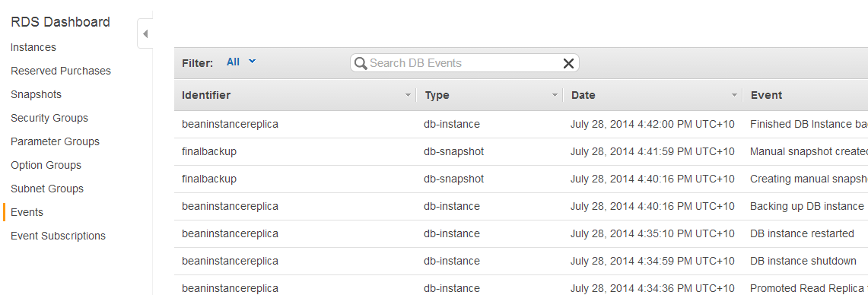Click beaninstancereplica in the 'Backing up DB instance' row

tap(230, 207)
